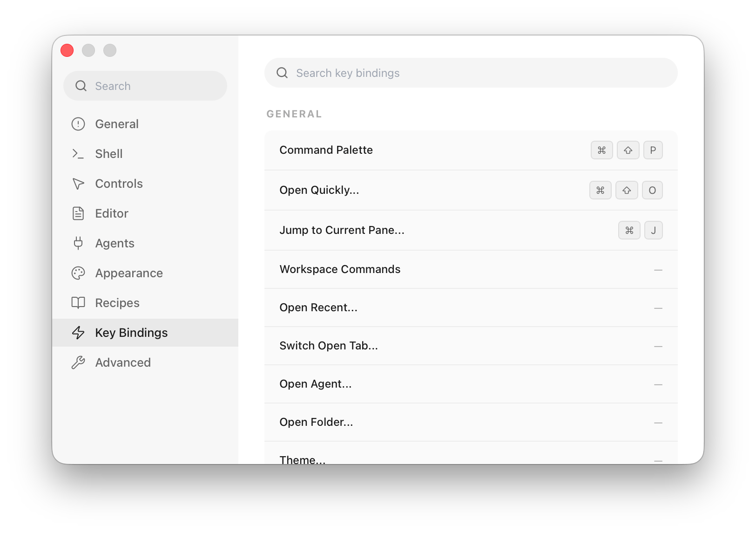This screenshot has width=756, height=533.
Task: Select the Switch Open Tab... row
Action: (471, 346)
